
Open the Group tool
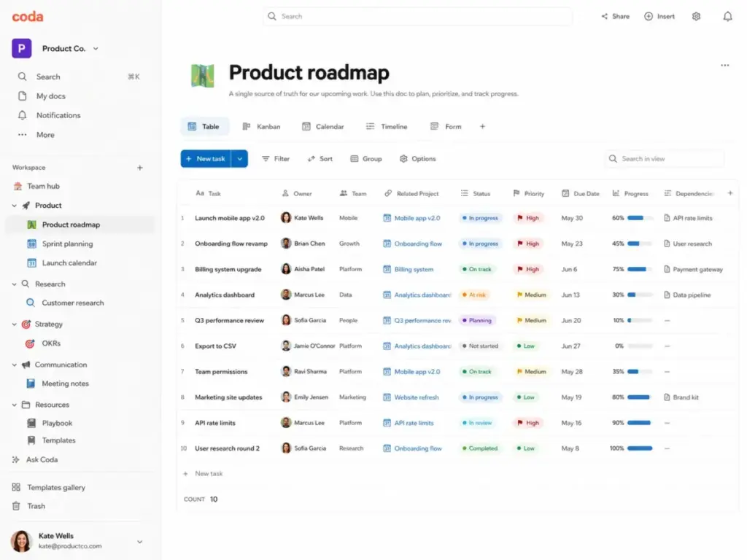(x=366, y=158)
